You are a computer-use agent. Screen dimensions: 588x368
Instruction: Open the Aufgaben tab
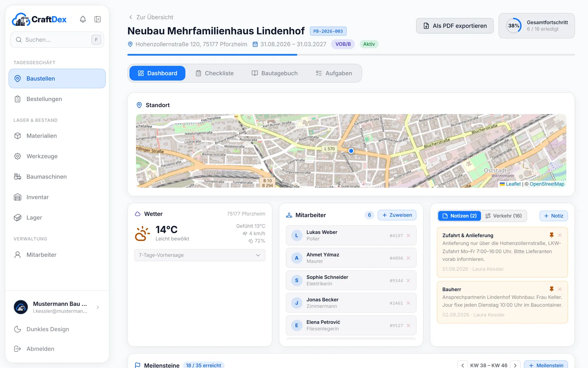[x=334, y=73]
